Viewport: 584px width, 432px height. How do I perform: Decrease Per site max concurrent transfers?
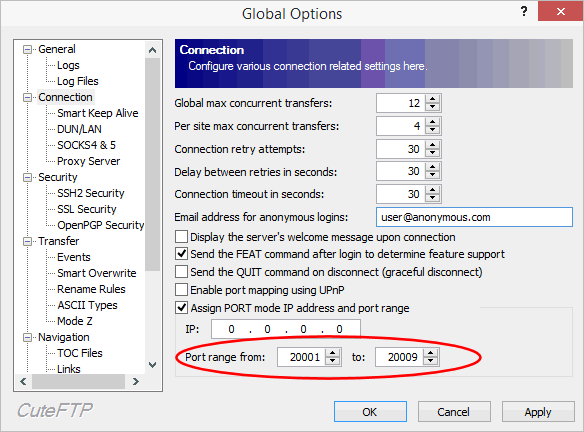[432, 130]
